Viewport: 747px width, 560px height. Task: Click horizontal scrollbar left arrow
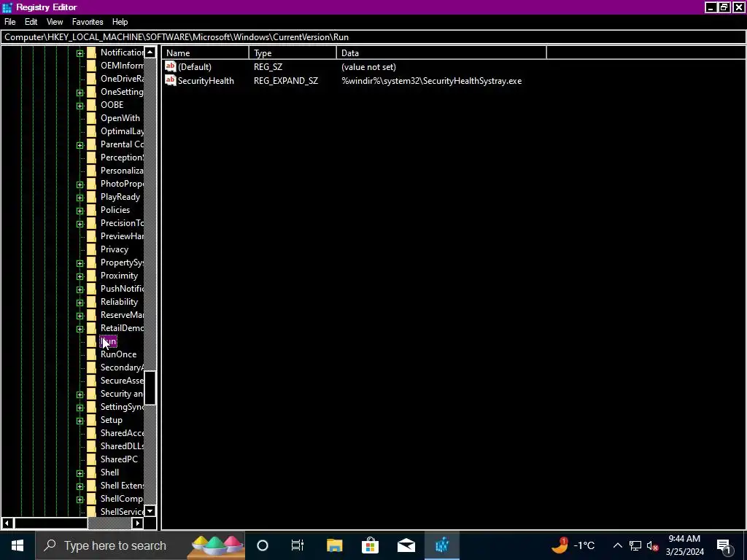pyautogui.click(x=7, y=524)
